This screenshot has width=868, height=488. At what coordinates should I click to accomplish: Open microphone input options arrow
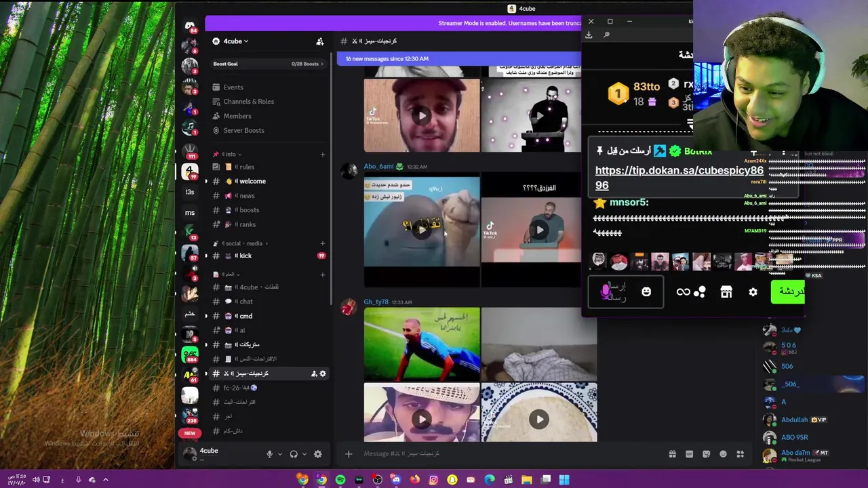279,454
